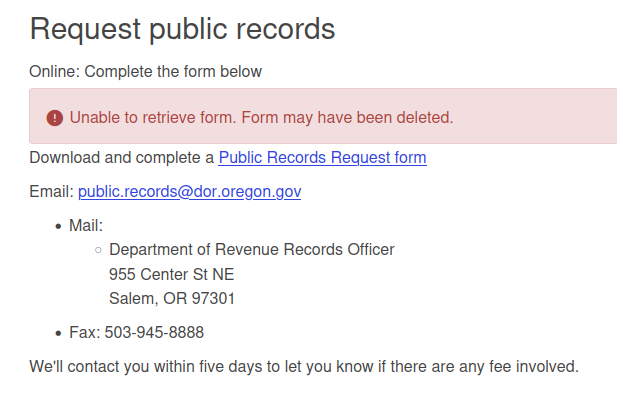This screenshot has height=395, width=617.
Task: Click the words 'Form may have been deleted'
Action: 347,118
